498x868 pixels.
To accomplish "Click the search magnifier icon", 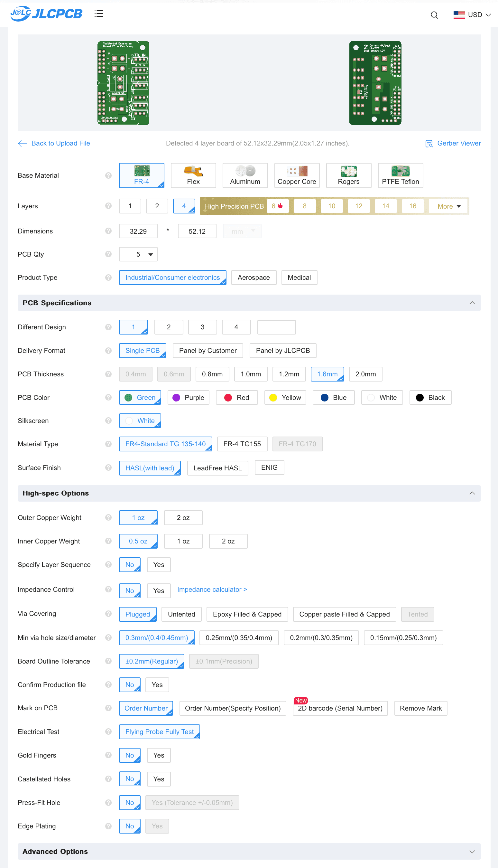I will click(x=434, y=15).
